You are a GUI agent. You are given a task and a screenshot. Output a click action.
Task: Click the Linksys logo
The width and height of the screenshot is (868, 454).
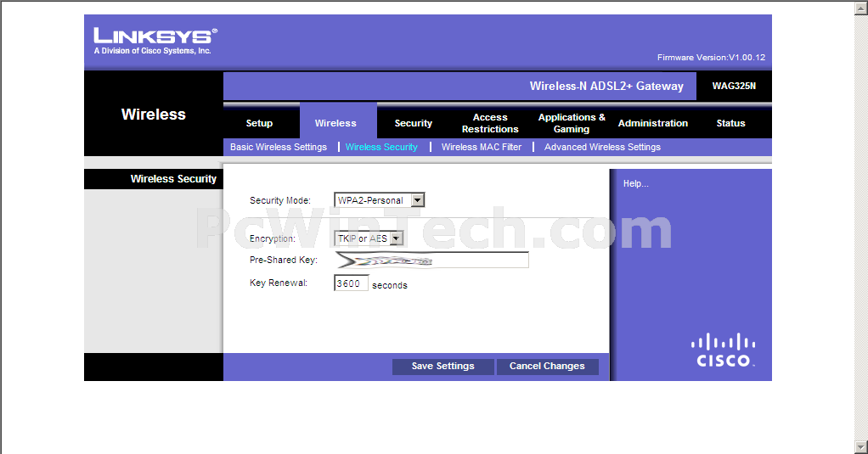pyautogui.click(x=155, y=41)
